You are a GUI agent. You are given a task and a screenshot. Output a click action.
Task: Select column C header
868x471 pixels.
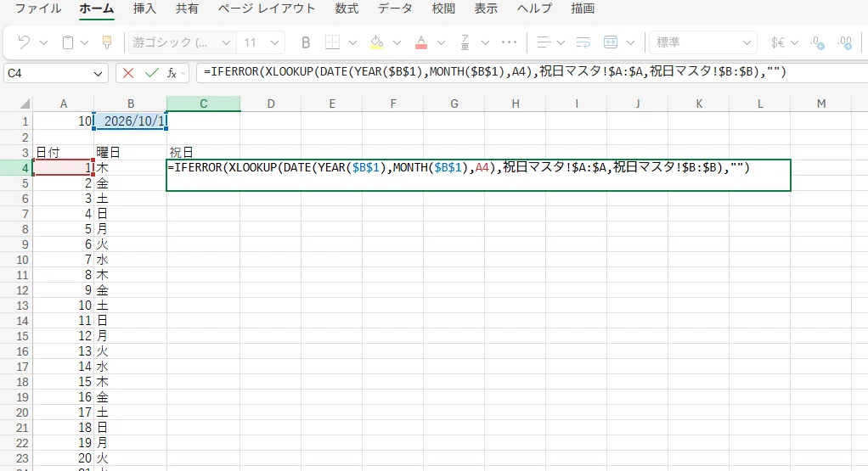coord(203,104)
